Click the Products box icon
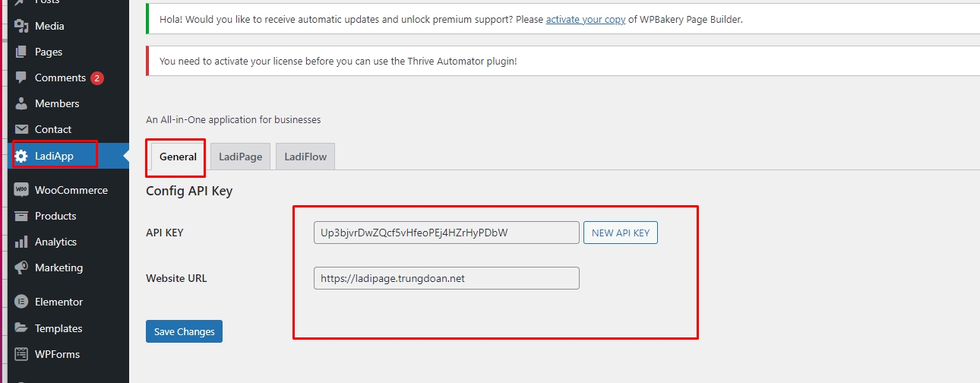 click(21, 216)
